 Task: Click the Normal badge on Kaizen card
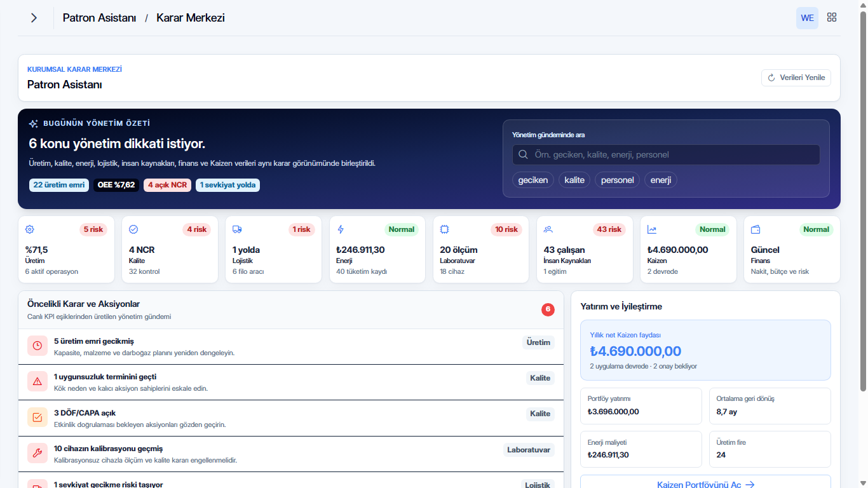click(712, 229)
